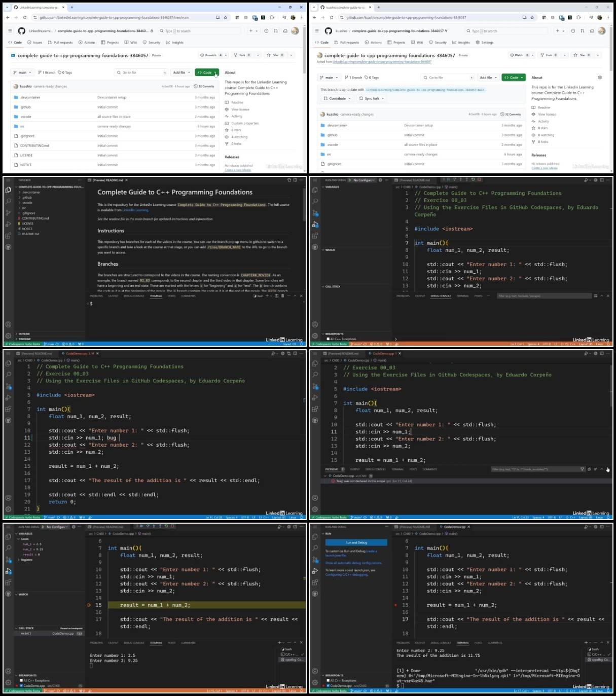Follow the LinkedIn Learning link in README preview
The width and height of the screenshot is (616, 696).
[135, 210]
